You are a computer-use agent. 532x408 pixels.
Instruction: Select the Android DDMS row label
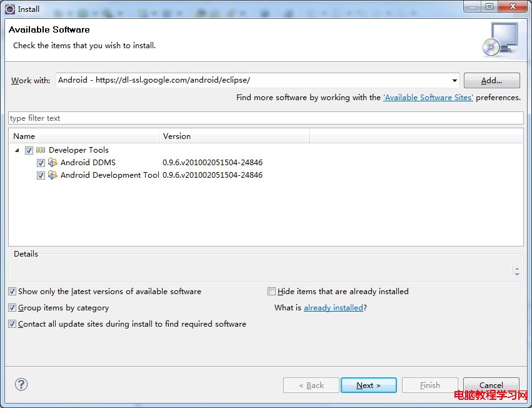pyautogui.click(x=88, y=163)
